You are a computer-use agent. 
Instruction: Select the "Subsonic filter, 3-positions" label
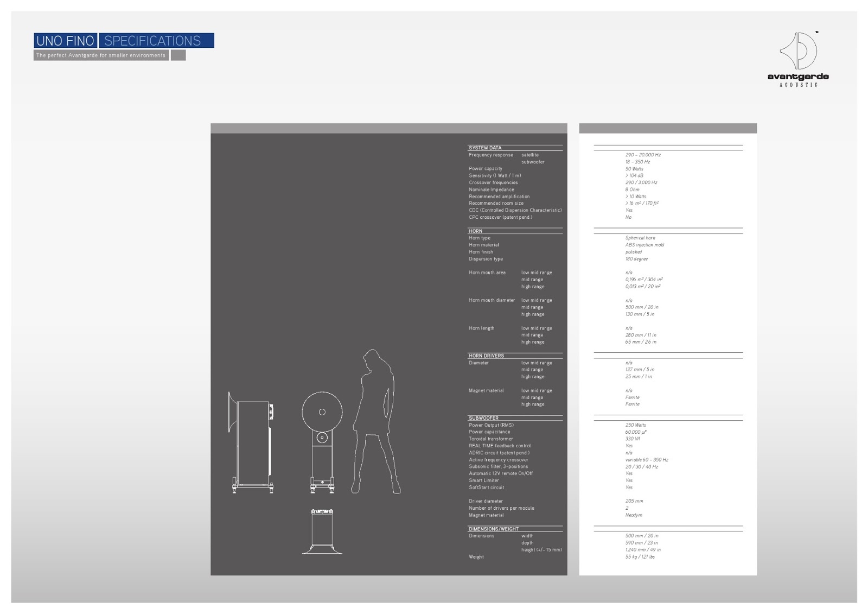[499, 467]
